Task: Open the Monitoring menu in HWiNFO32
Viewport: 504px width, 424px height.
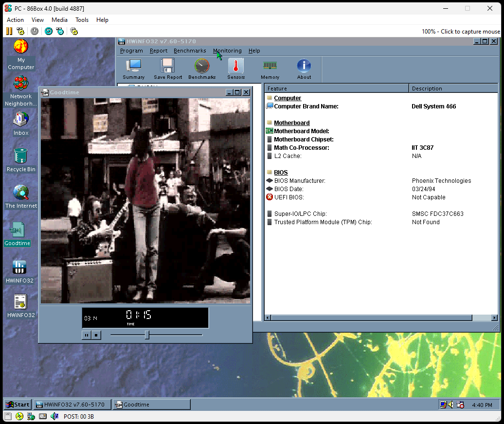Action: (227, 51)
